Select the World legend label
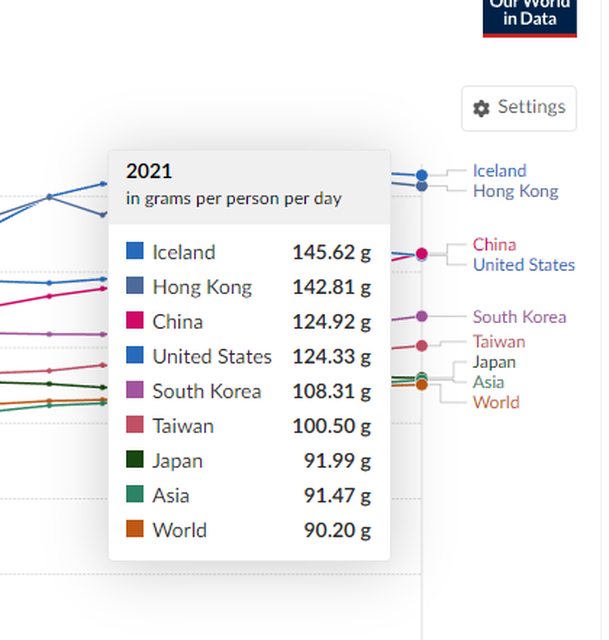The image size is (609, 640). pyautogui.click(x=496, y=402)
